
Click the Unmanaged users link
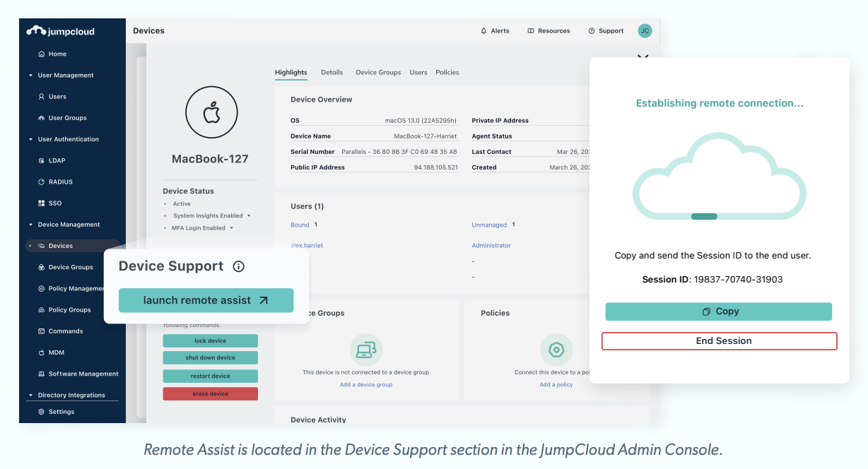pyautogui.click(x=489, y=225)
